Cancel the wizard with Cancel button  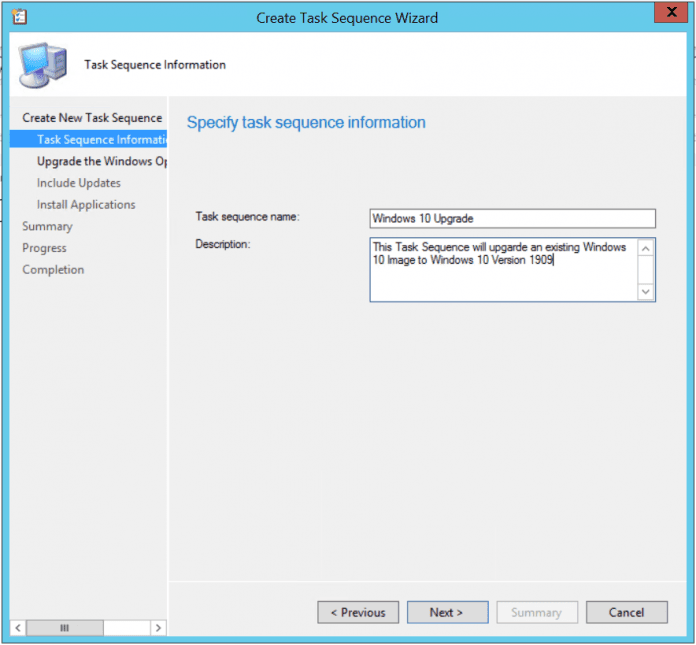click(x=626, y=612)
